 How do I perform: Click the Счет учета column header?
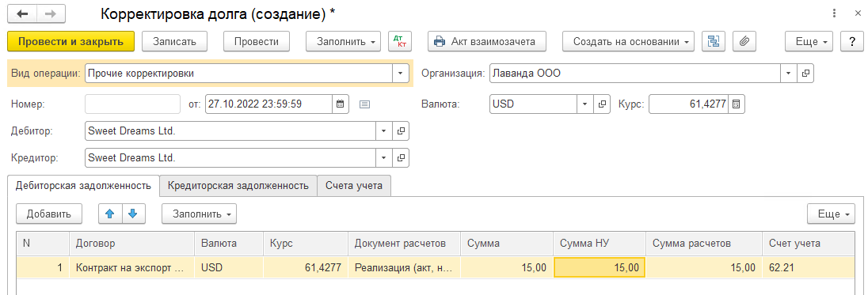tap(808, 244)
